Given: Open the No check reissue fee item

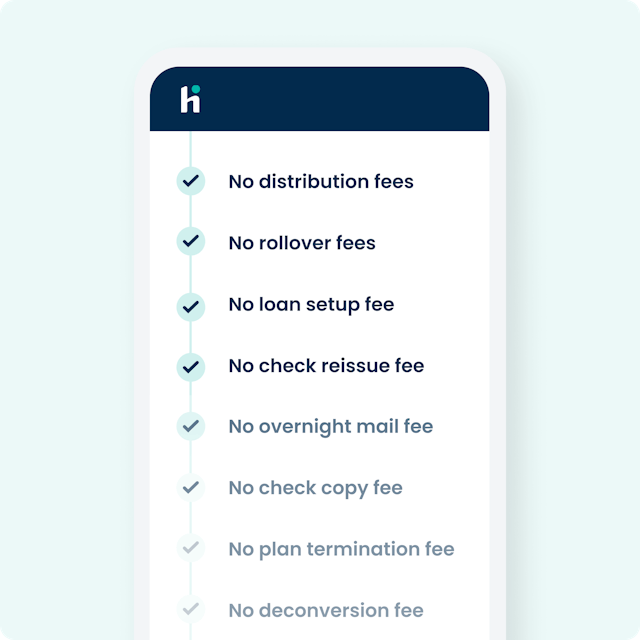Looking at the screenshot, I should click(326, 366).
